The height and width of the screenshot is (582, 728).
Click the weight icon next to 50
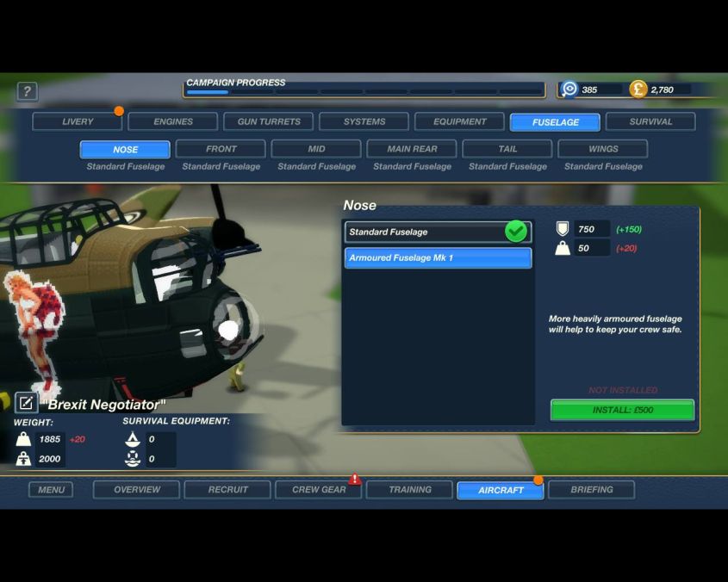[563, 248]
